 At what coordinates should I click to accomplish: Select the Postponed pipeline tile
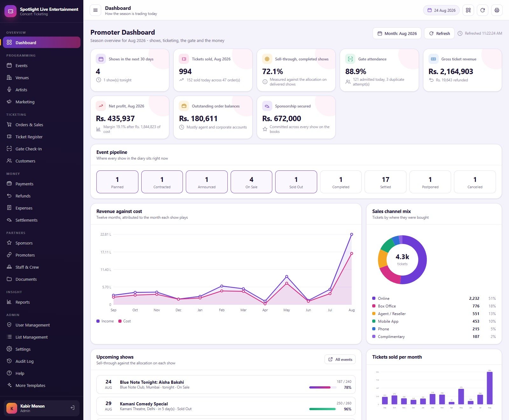tap(430, 182)
